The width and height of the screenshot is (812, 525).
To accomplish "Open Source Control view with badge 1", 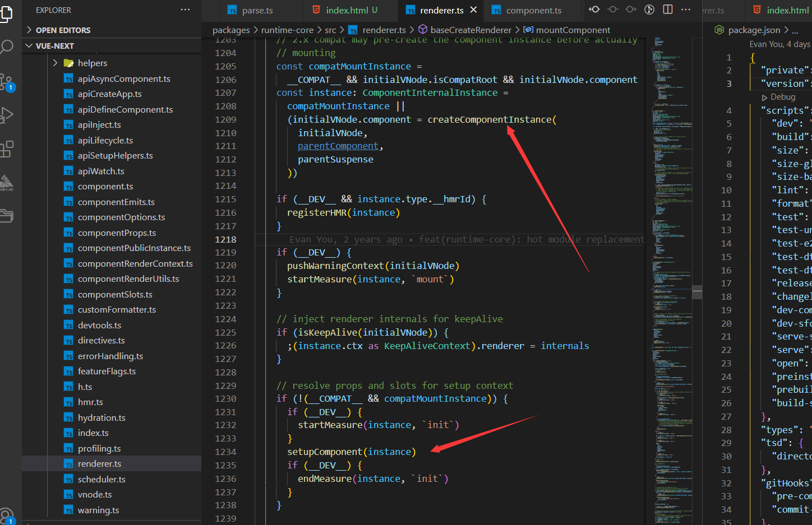I will point(7,82).
